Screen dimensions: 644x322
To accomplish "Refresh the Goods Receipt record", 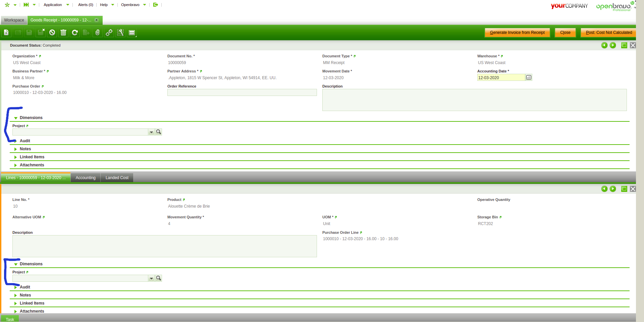I will (75, 33).
